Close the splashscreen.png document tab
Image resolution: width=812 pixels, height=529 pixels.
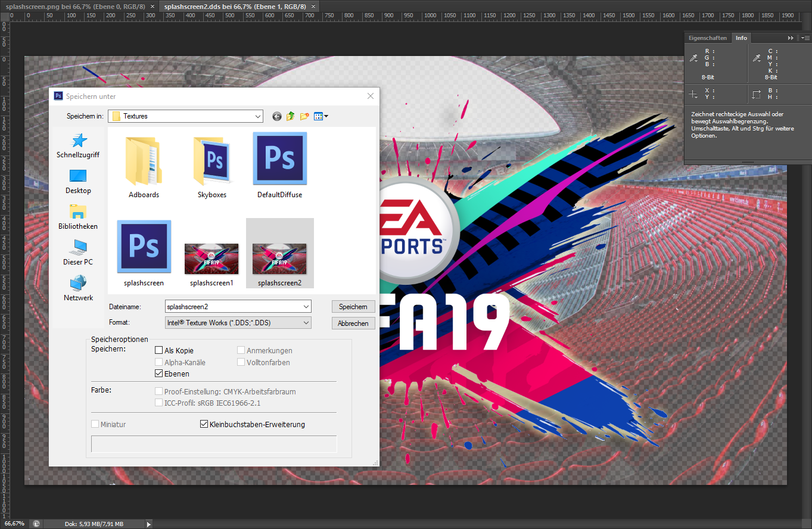pyautogui.click(x=153, y=5)
